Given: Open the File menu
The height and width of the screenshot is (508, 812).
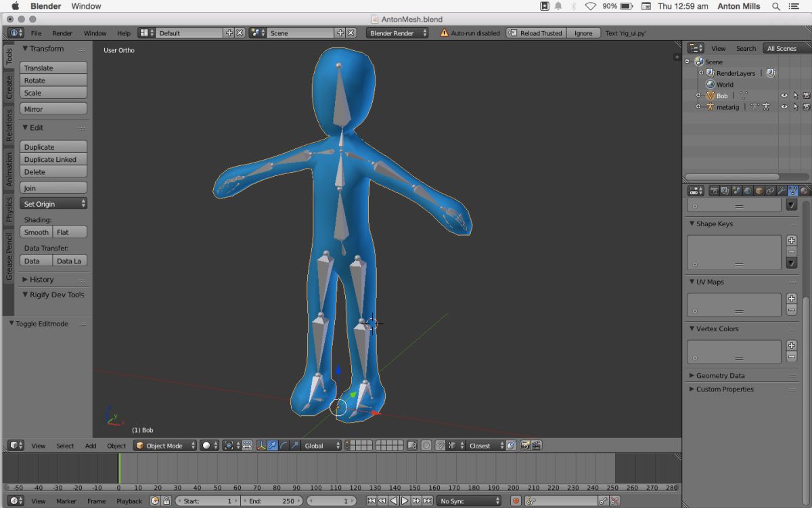Looking at the screenshot, I should coord(36,33).
